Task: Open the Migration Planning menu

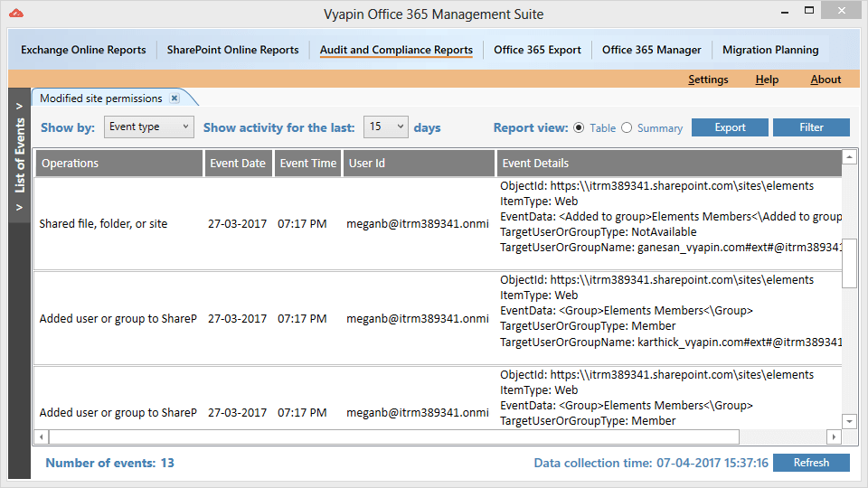Action: (770, 50)
